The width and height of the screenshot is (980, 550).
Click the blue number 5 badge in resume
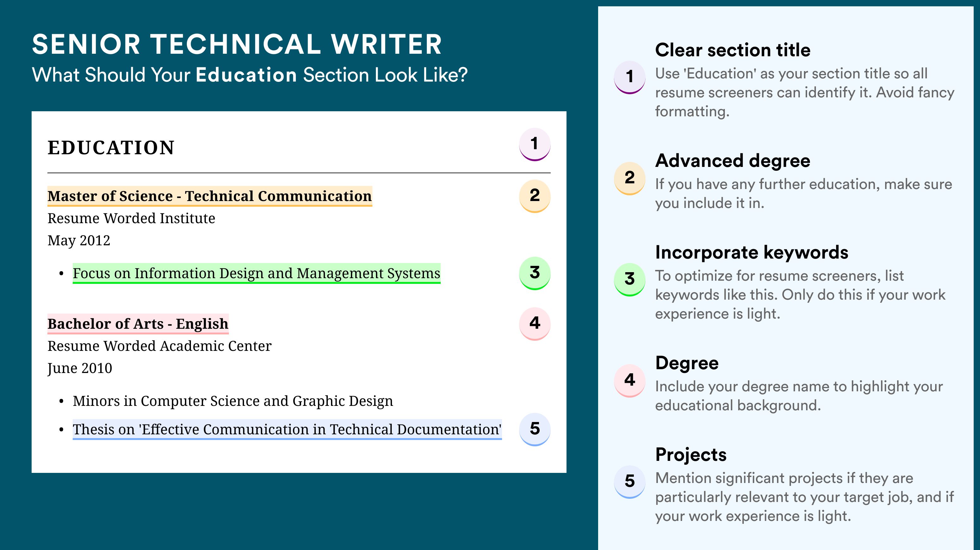coord(535,430)
